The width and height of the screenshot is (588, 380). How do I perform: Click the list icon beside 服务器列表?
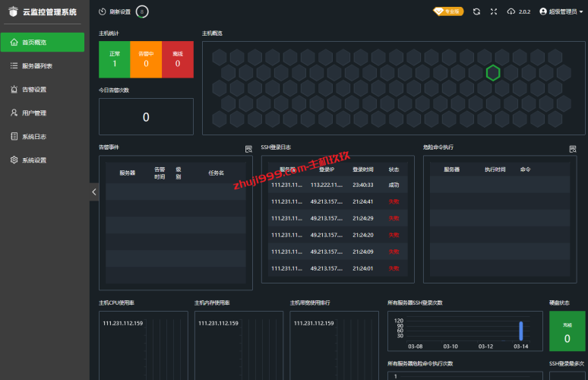click(14, 65)
